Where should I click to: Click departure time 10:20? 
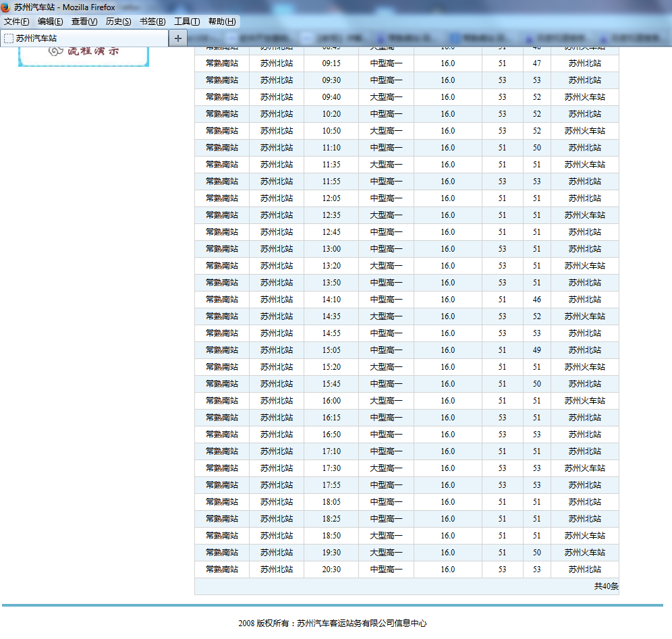tap(331, 114)
